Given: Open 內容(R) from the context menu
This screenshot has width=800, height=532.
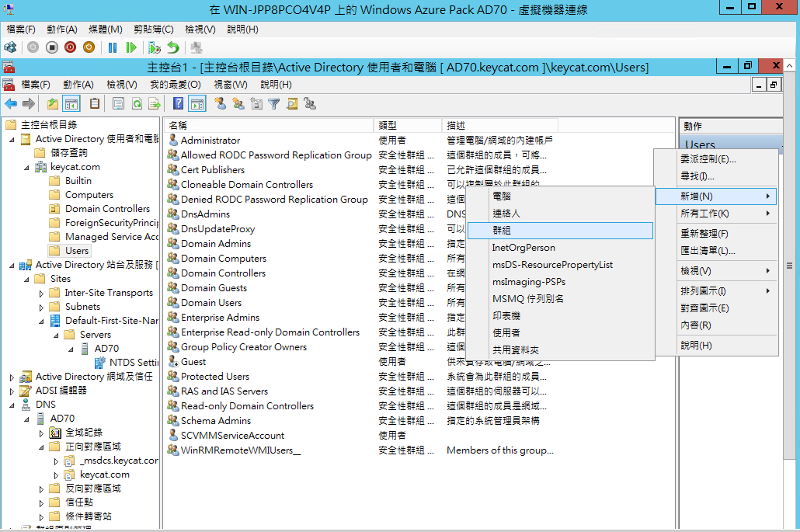Looking at the screenshot, I should 716,325.
